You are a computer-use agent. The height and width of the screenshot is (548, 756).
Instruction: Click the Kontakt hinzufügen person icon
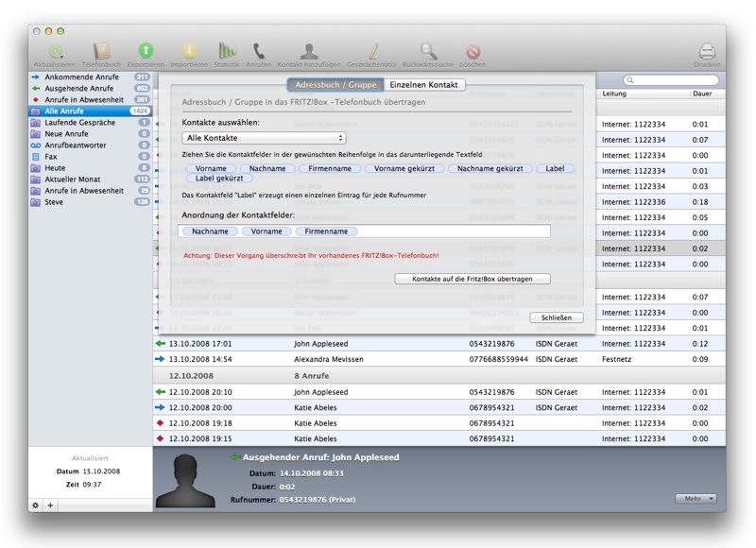pos(308,51)
